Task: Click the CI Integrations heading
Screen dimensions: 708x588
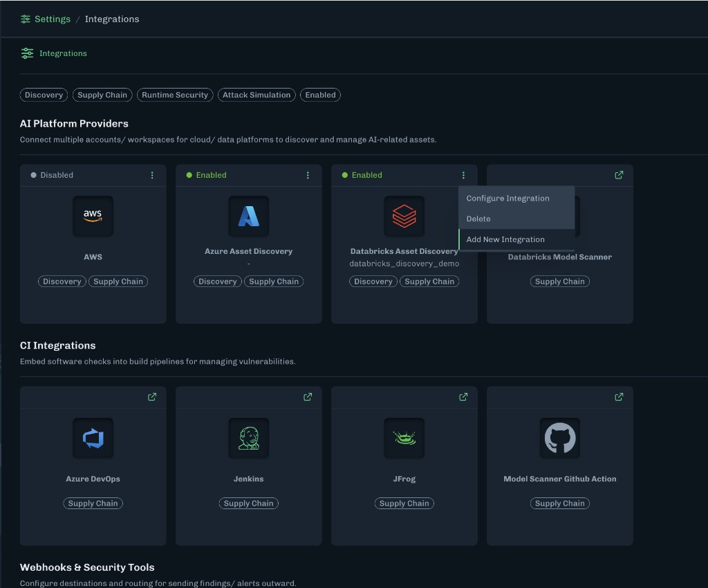Action: tap(58, 345)
